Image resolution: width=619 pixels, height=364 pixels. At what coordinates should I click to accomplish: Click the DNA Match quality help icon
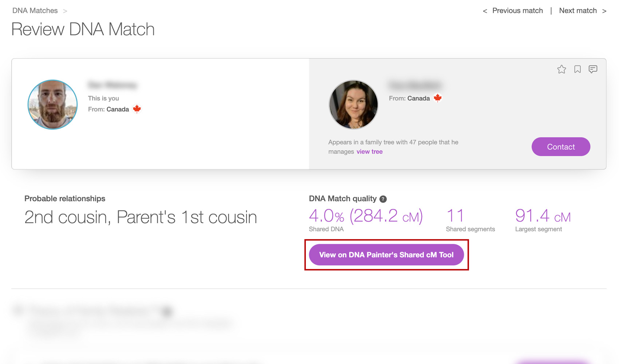[383, 199]
